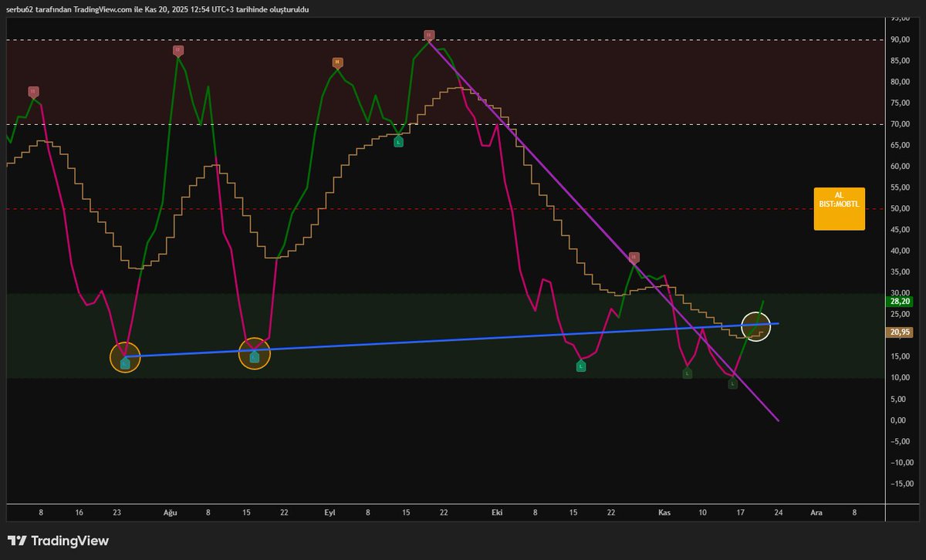This screenshot has height=560, width=926.
Task: Click the 10,00 price axis label
Action: click(x=899, y=378)
